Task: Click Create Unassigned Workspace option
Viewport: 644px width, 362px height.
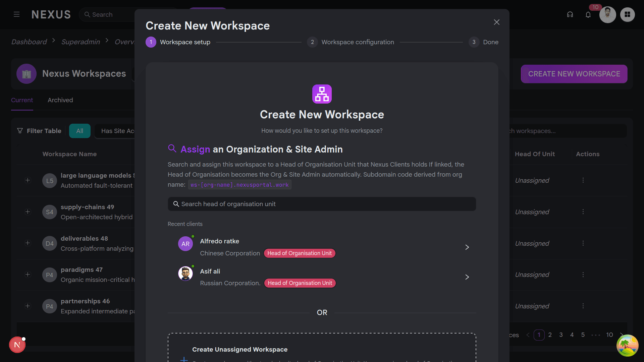Action: (322, 348)
